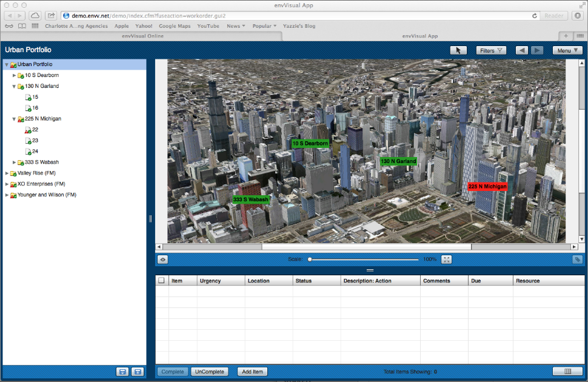Open the Filters dropdown

(x=491, y=50)
